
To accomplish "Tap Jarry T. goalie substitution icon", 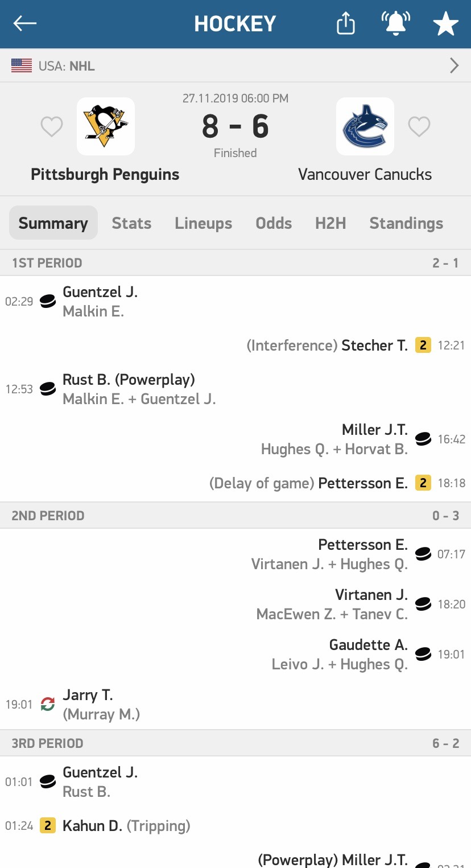I will click(48, 704).
